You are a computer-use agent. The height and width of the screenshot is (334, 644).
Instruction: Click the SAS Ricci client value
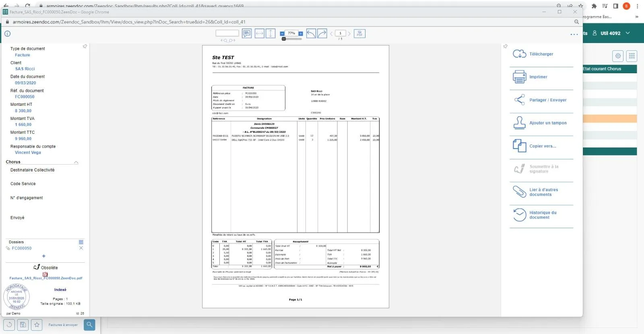coord(25,69)
